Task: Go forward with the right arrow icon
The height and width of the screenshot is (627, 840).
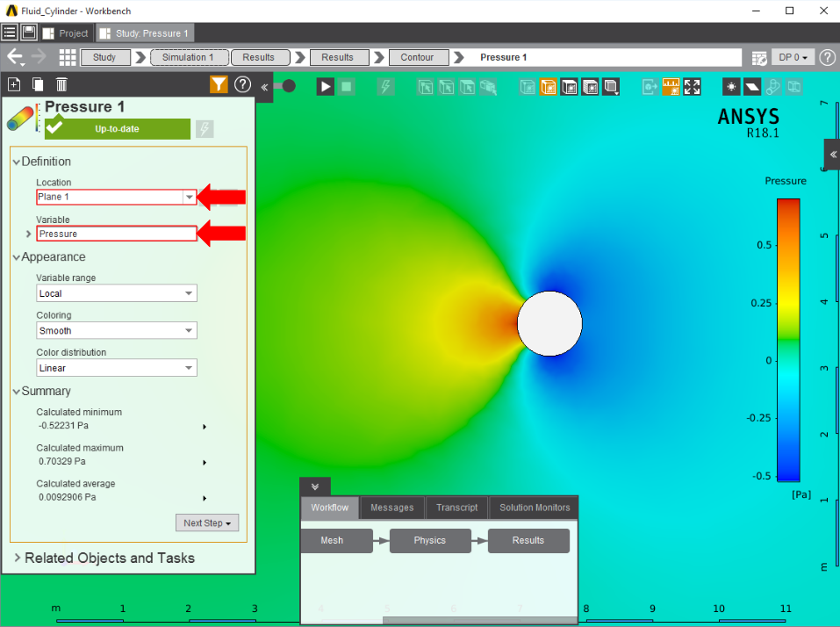Action: (39, 56)
